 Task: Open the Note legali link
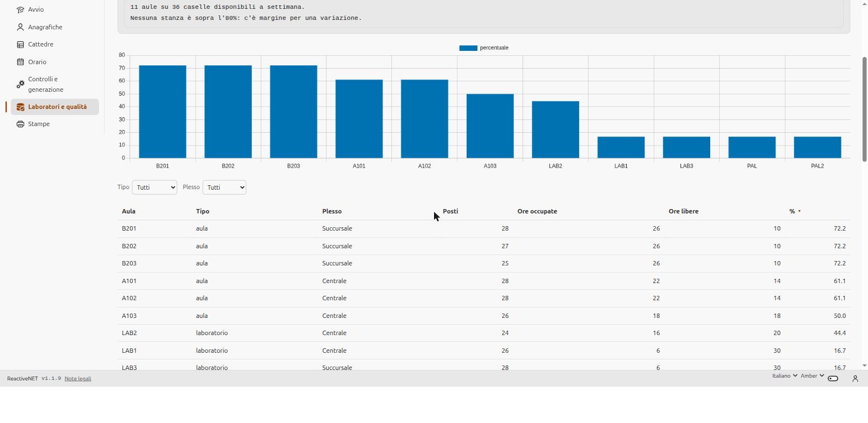coord(77,379)
